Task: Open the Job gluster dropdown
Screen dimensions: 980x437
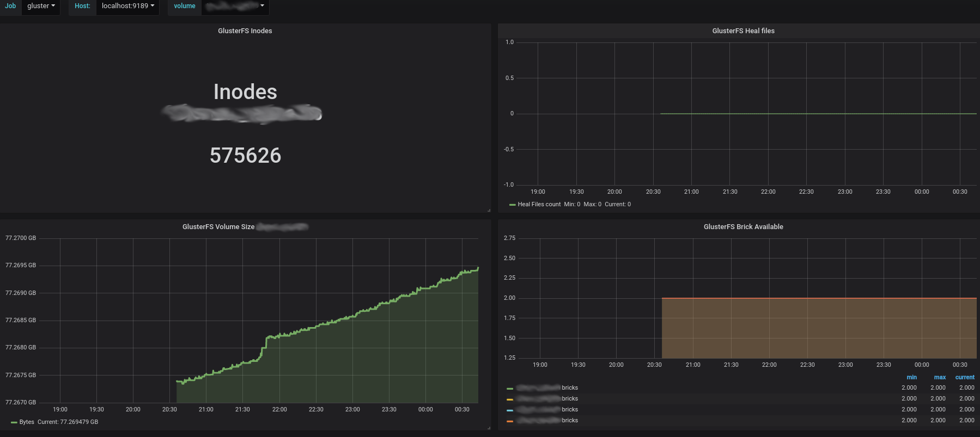Action: (x=41, y=6)
